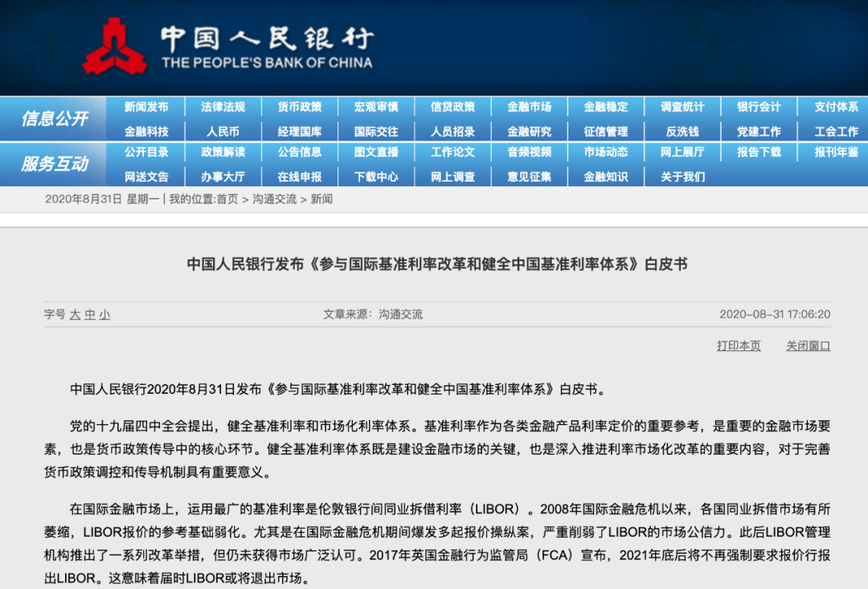Open the 货币政策 menu item

pos(300,107)
